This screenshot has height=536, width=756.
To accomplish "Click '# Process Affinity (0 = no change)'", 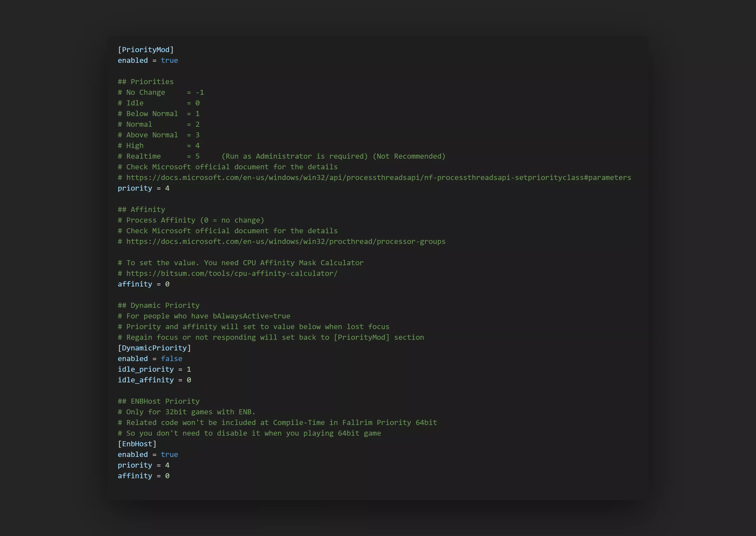I will (x=191, y=220).
